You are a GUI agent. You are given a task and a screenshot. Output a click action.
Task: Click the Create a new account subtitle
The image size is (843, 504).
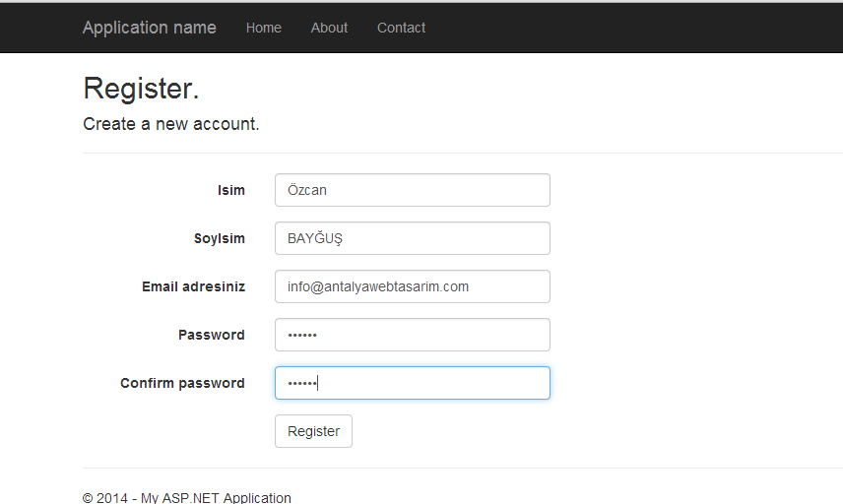click(x=170, y=124)
